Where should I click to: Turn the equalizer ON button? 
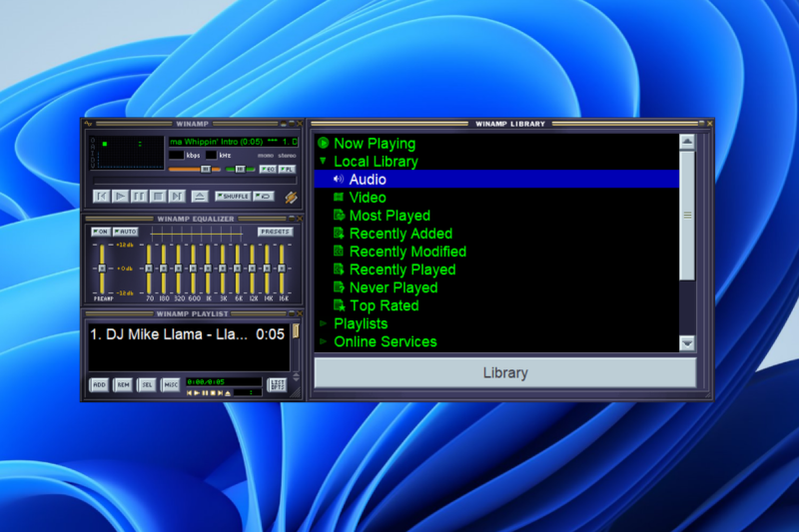click(x=101, y=232)
